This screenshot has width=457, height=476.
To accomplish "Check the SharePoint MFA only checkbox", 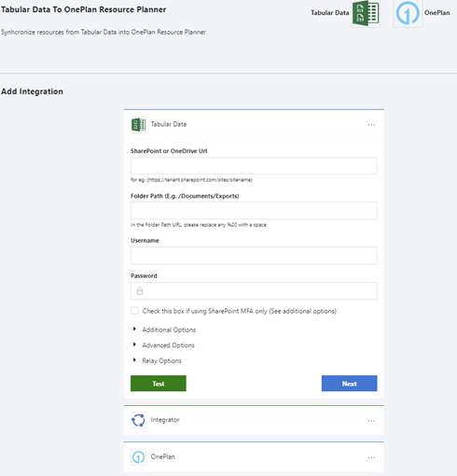I will pyautogui.click(x=134, y=311).
